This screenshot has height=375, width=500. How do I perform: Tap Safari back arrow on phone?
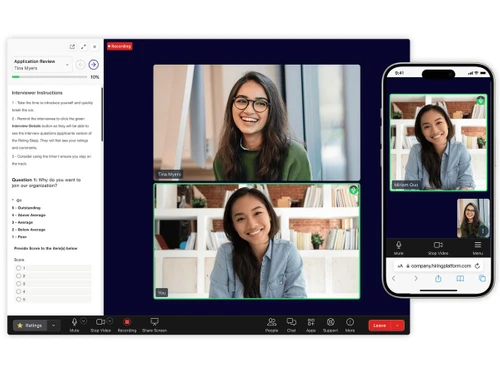pyautogui.click(x=394, y=278)
